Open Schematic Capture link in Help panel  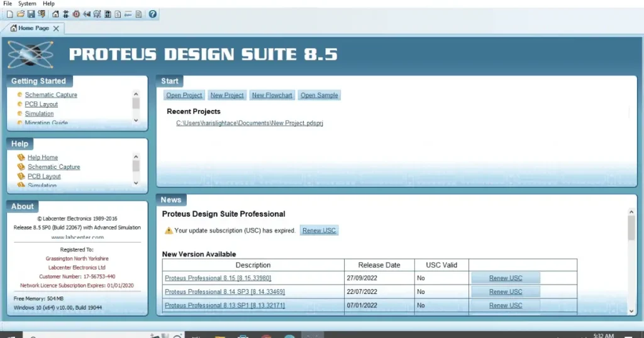pyautogui.click(x=54, y=167)
